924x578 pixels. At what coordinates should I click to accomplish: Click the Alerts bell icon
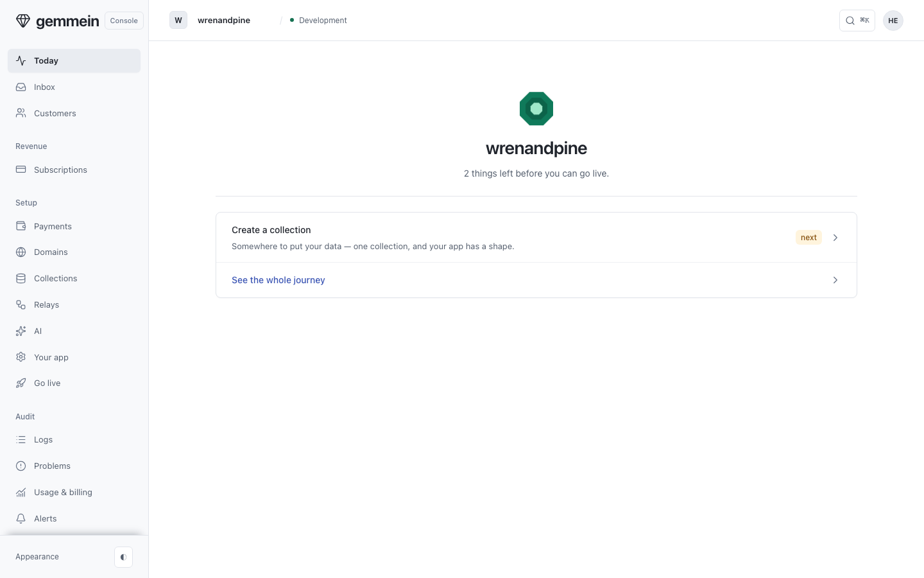tap(21, 519)
